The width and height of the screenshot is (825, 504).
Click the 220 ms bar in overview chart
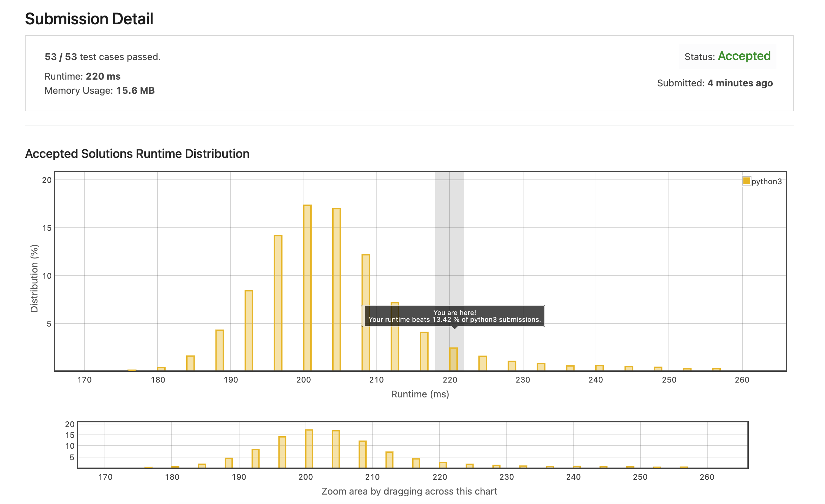(443, 465)
